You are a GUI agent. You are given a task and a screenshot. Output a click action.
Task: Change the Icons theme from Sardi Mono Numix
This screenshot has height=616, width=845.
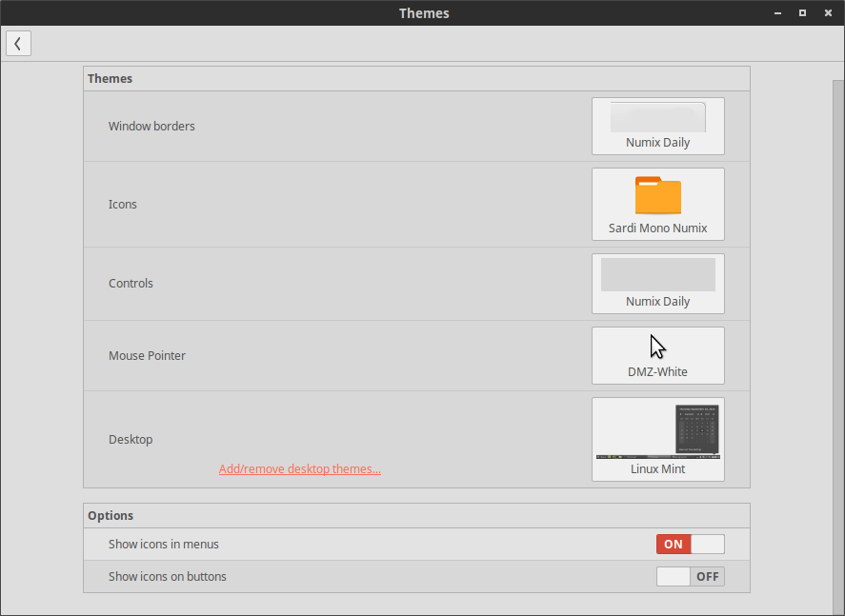pos(657,204)
